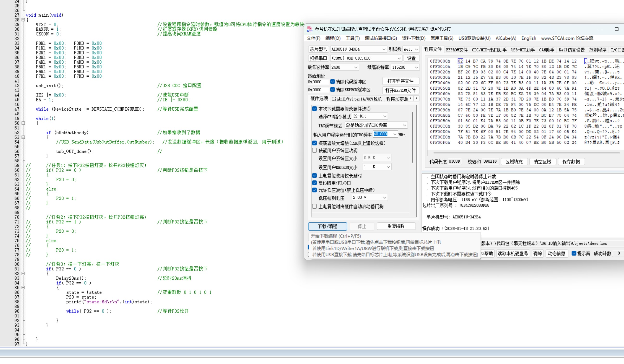Click the 打开程序文件 button
The image size is (624, 364).
point(400,81)
